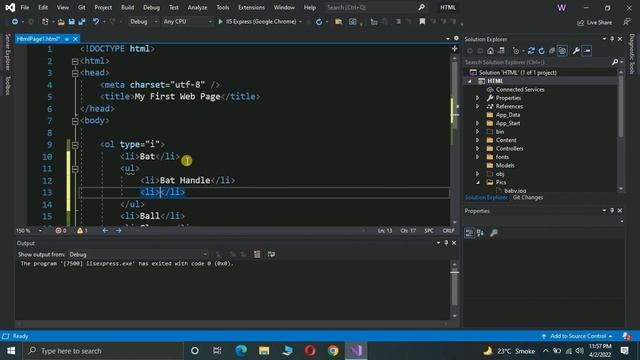Click the Open File folder icon
This screenshot has height=360, width=640.
pyautogui.click(x=61, y=22)
